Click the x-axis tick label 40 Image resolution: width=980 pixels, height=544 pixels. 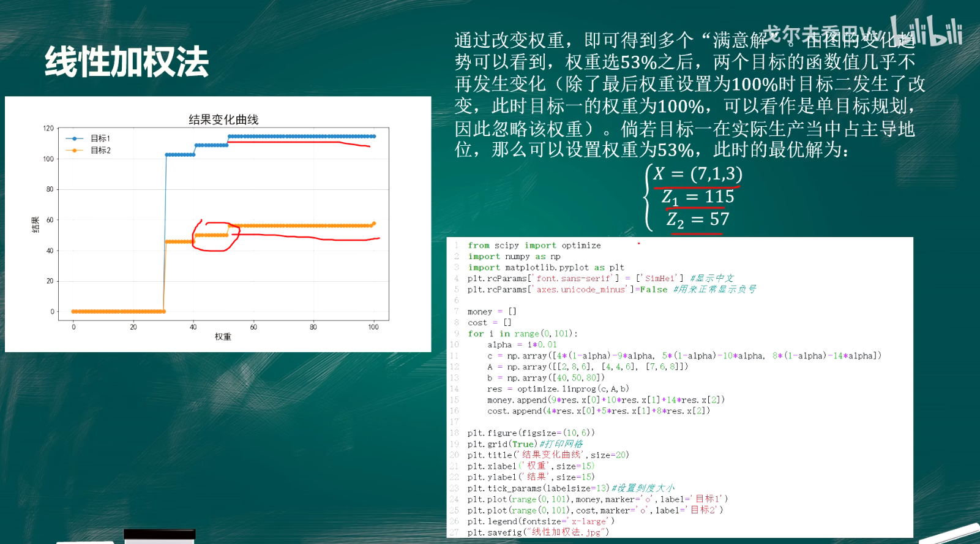click(193, 327)
